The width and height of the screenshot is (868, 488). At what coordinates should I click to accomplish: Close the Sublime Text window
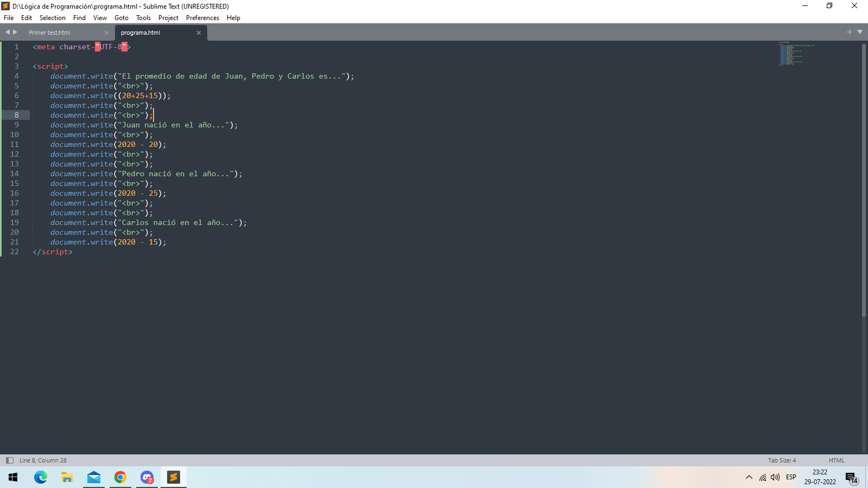coord(854,6)
